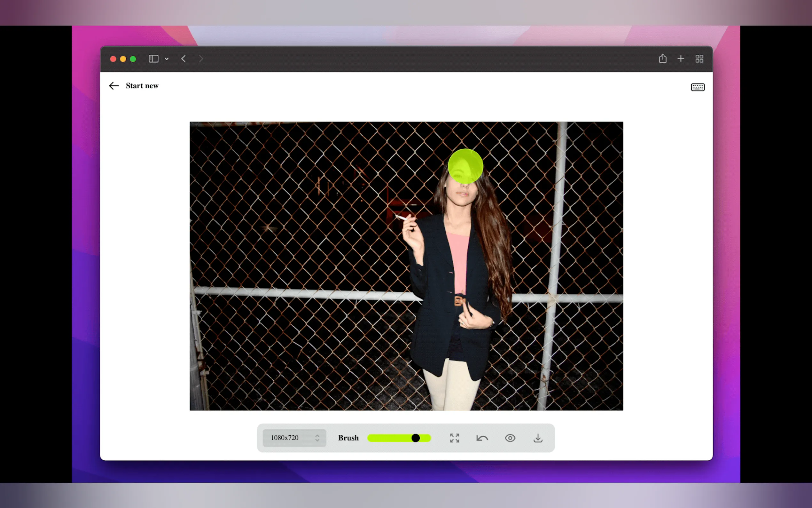Toggle original preview with the eye icon
Screen dimensions: 812x508
(x=510, y=438)
